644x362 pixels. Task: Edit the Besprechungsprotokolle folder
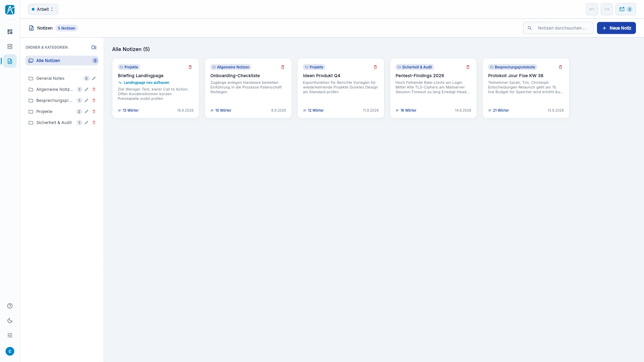click(x=87, y=101)
